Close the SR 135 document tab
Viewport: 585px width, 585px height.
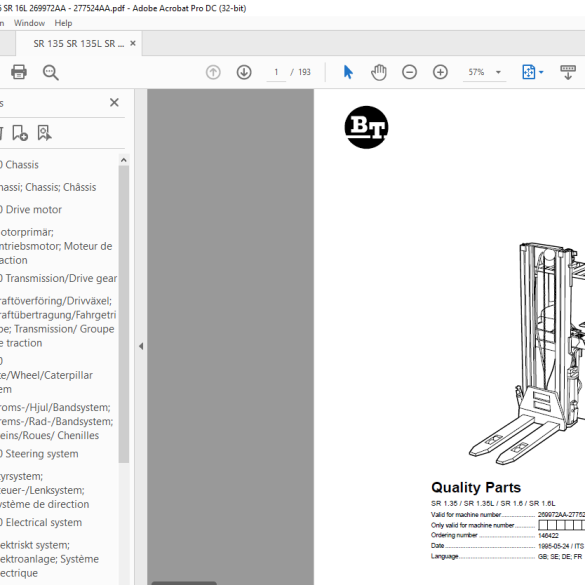click(x=133, y=43)
